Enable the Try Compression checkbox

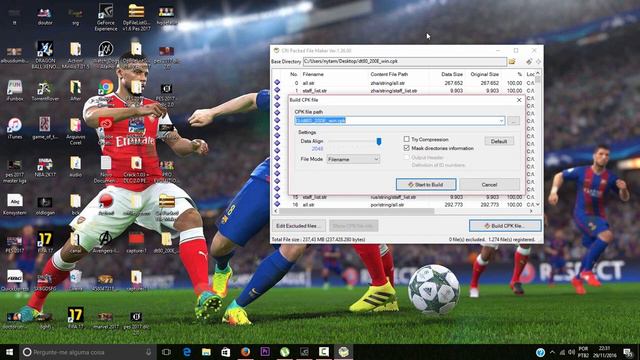pyautogui.click(x=407, y=139)
